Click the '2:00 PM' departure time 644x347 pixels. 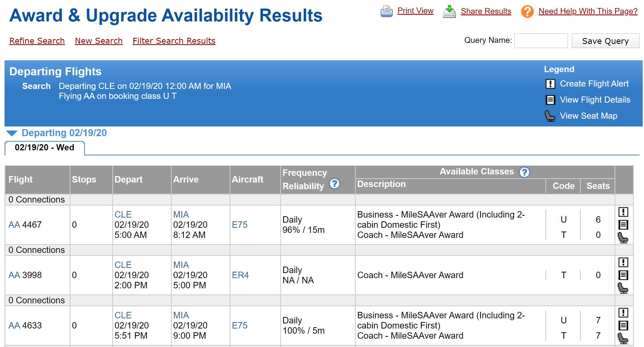[x=131, y=285]
